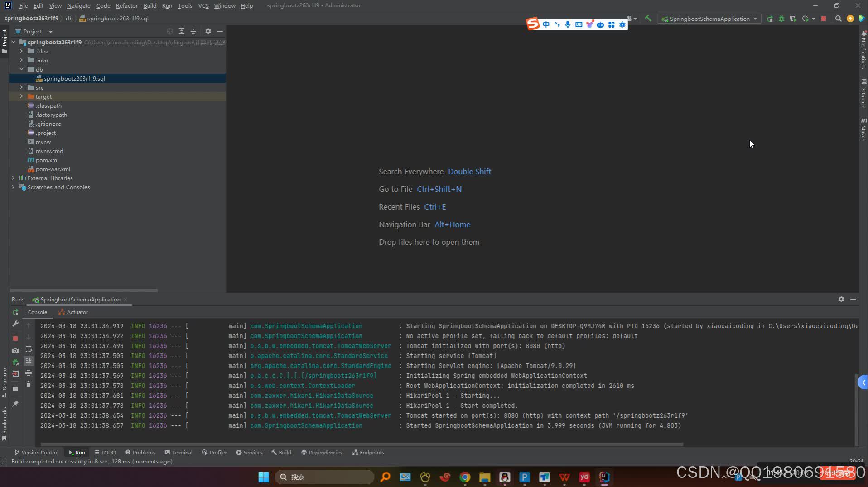The height and width of the screenshot is (487, 868).
Task: Open Search Everywhere magnifier icon
Action: [839, 19]
